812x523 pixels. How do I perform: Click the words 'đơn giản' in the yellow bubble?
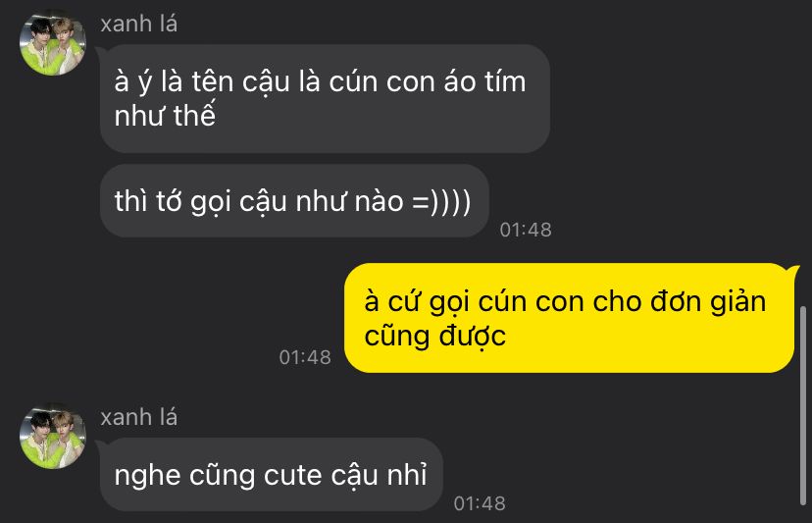click(x=708, y=302)
